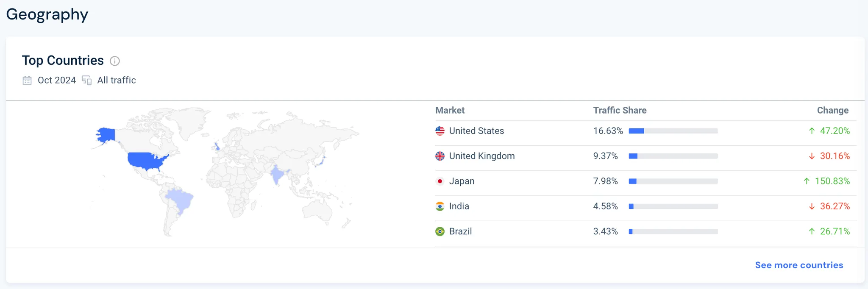Viewport: 868px width, 289px height.
Task: Click the Japan flag icon
Action: coord(440,181)
